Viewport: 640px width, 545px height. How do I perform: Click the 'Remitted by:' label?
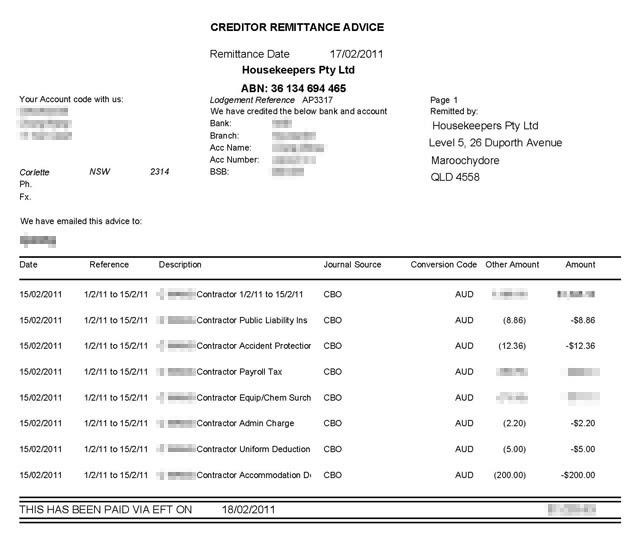(454, 111)
